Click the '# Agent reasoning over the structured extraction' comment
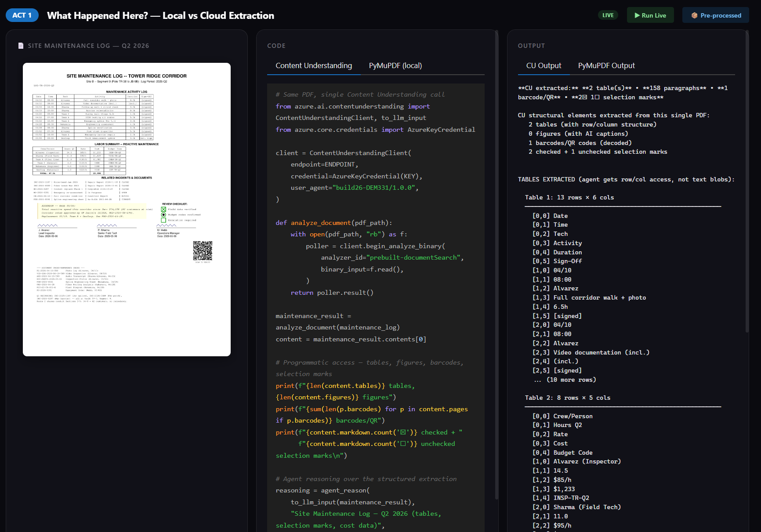This screenshot has width=761, height=532. pyautogui.click(x=366, y=479)
